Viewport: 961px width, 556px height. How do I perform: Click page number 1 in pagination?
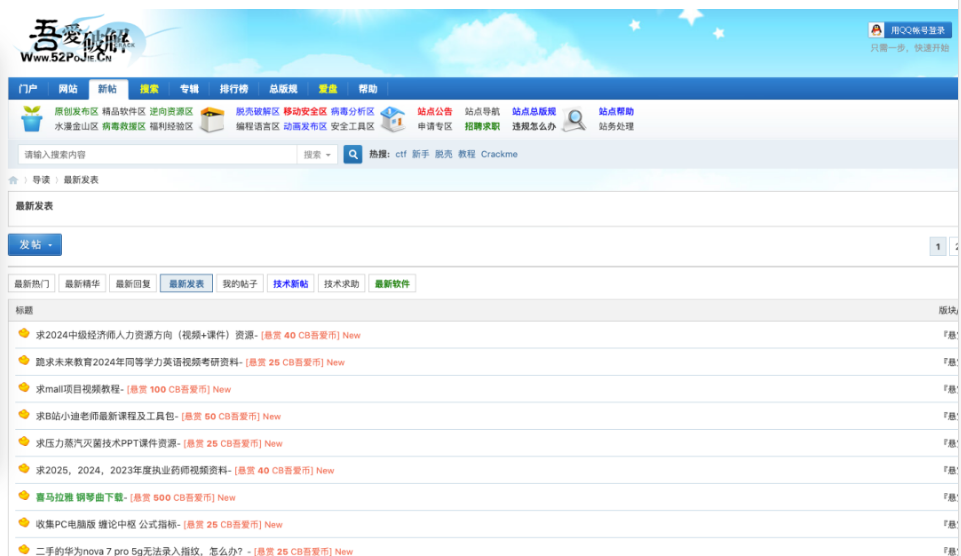click(x=937, y=246)
